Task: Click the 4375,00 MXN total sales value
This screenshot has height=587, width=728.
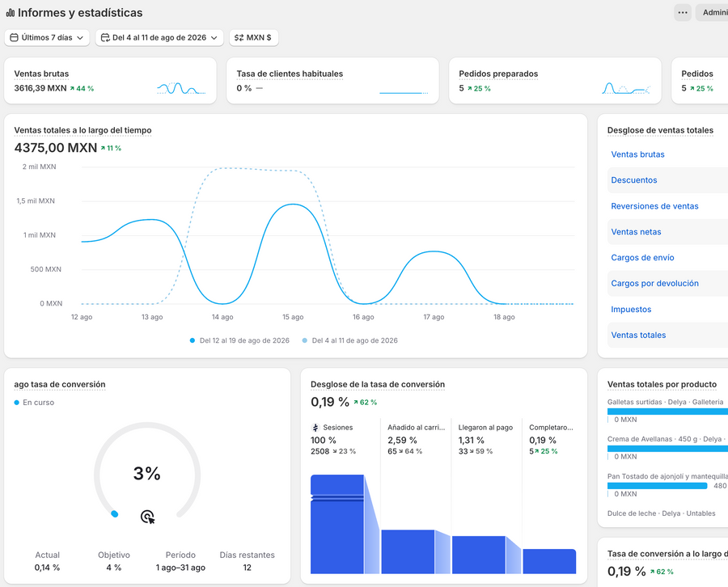Action: click(56, 148)
